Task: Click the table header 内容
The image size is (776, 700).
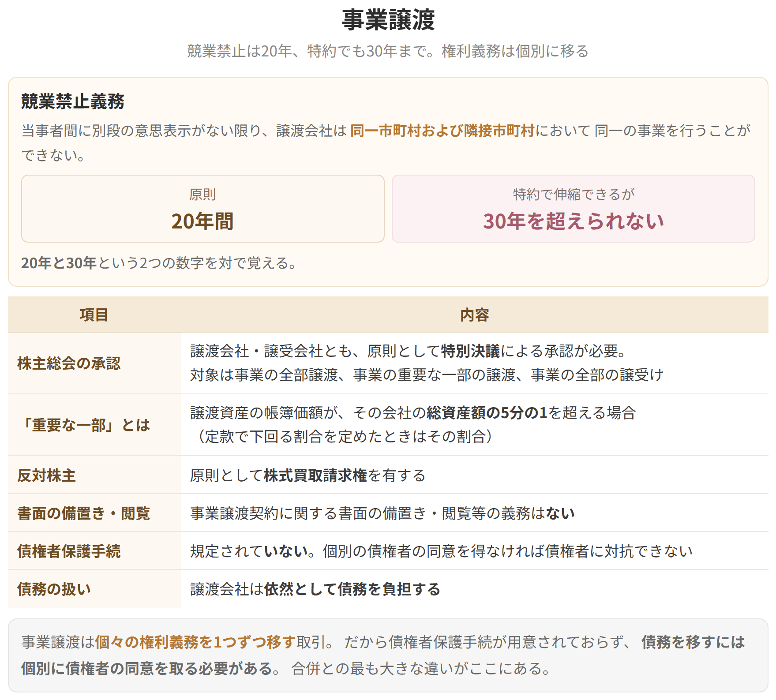Action: (475, 315)
